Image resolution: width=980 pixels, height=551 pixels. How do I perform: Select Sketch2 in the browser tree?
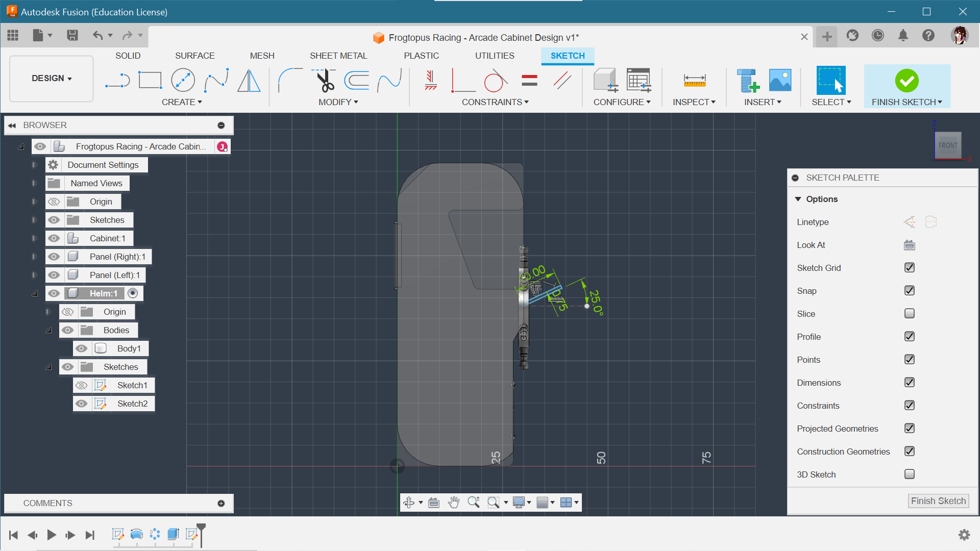pyautogui.click(x=132, y=404)
